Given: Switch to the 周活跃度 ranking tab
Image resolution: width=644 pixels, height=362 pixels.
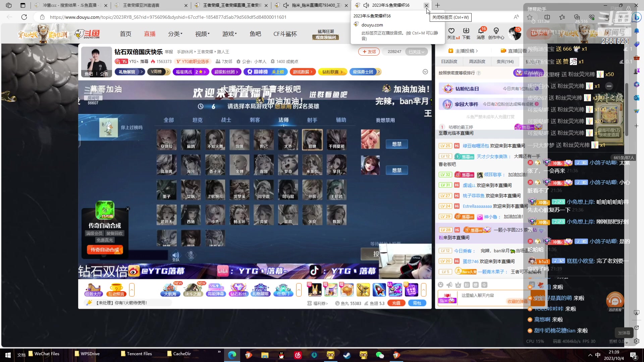Looking at the screenshot, I should 477,62.
